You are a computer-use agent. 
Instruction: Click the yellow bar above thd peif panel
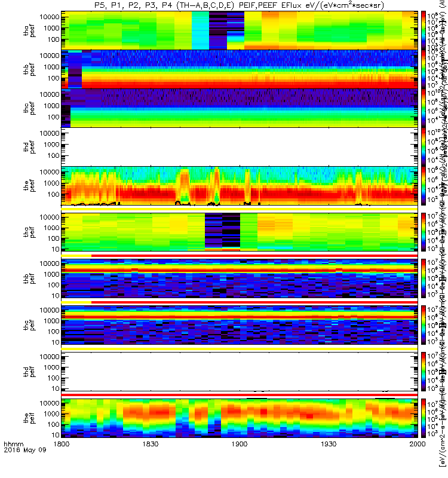pyautogui.click(x=240, y=349)
